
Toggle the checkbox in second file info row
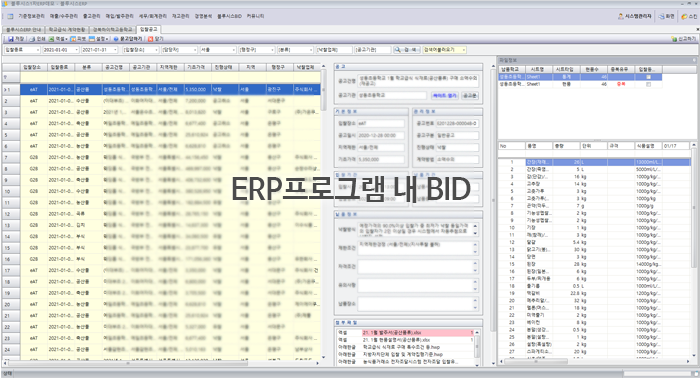[648, 84]
